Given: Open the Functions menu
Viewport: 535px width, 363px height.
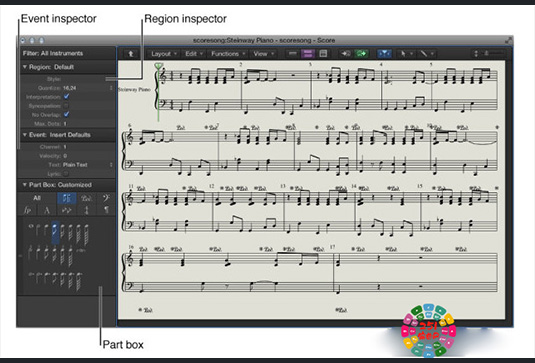Looking at the screenshot, I should 228,54.
